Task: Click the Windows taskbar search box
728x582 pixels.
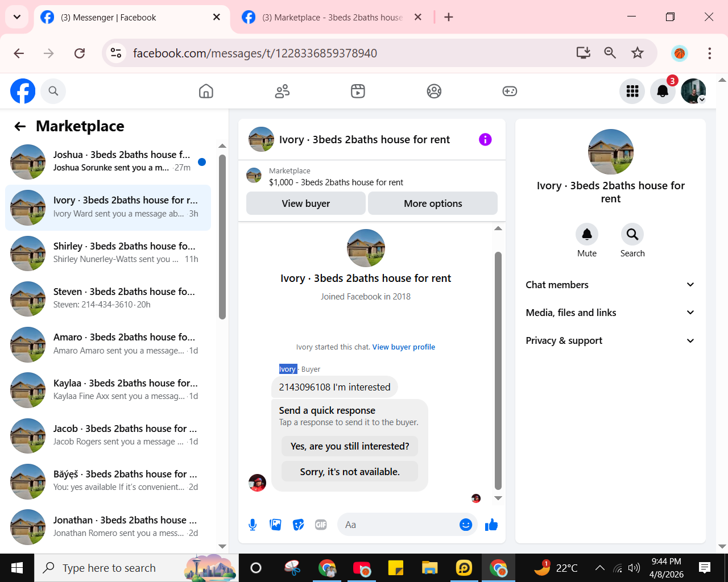Action: pyautogui.click(x=136, y=568)
